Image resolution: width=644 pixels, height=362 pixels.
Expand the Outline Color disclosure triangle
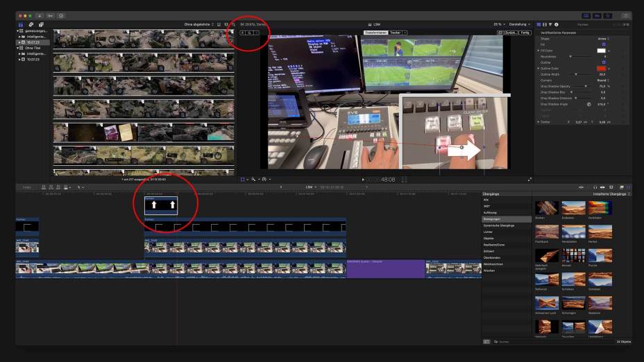pos(539,69)
